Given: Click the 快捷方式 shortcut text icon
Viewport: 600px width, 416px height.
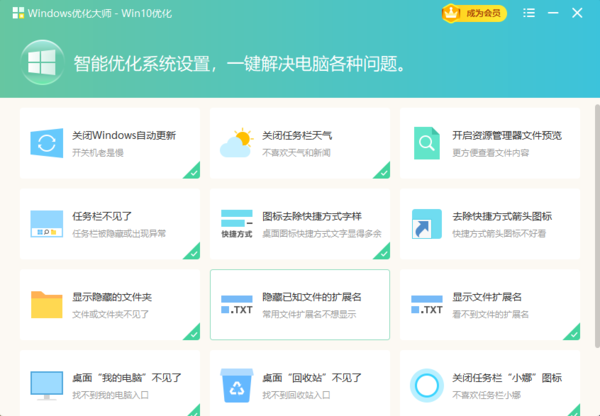Looking at the screenshot, I should pos(236,223).
